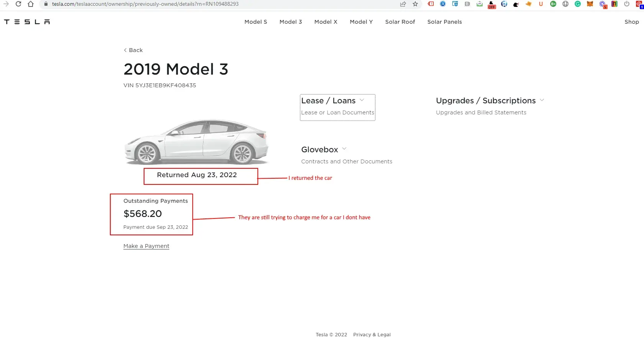Open the Shop link in header

(x=631, y=22)
